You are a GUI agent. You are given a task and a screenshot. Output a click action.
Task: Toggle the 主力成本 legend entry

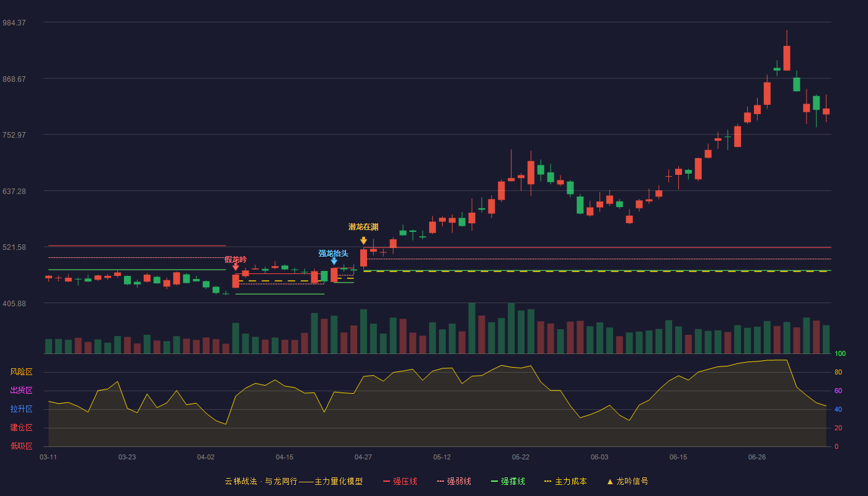click(565, 481)
